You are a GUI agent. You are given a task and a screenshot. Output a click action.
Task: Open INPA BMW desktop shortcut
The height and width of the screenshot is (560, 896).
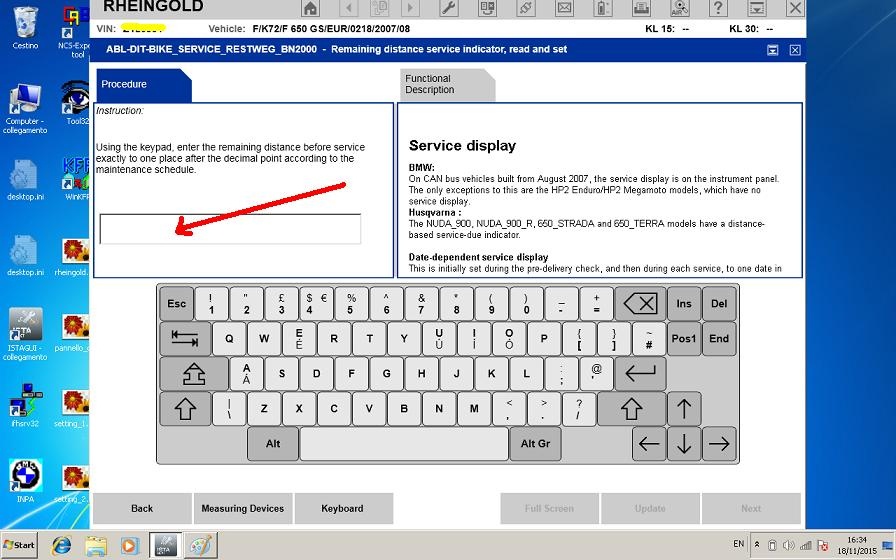(25, 481)
